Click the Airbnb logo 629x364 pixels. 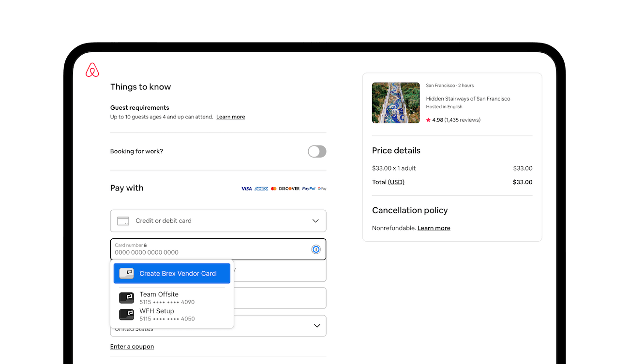tap(92, 70)
